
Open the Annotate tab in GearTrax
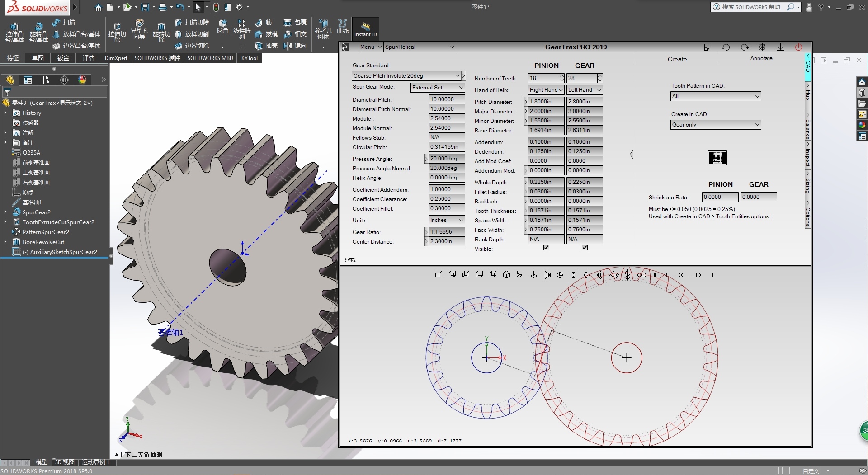[x=761, y=58]
